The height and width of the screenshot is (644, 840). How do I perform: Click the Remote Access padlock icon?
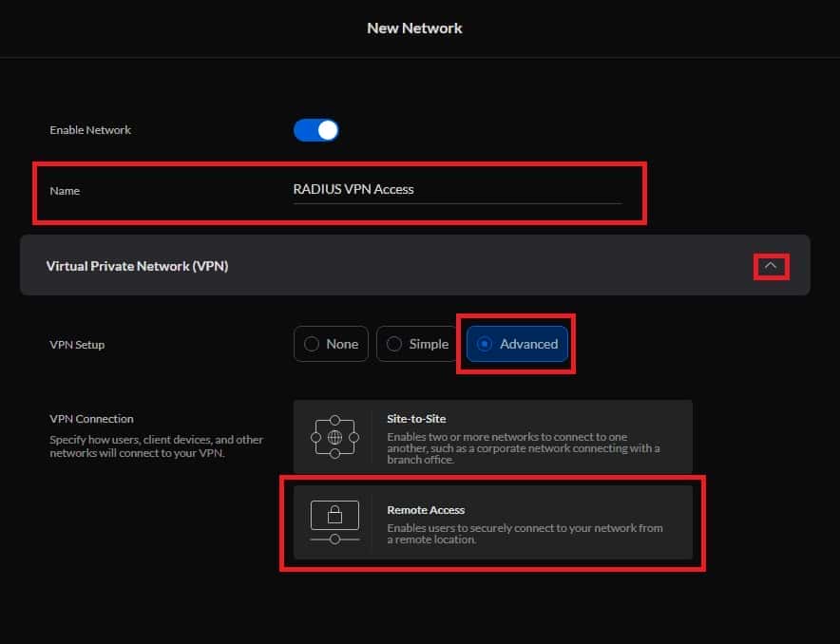click(x=334, y=515)
